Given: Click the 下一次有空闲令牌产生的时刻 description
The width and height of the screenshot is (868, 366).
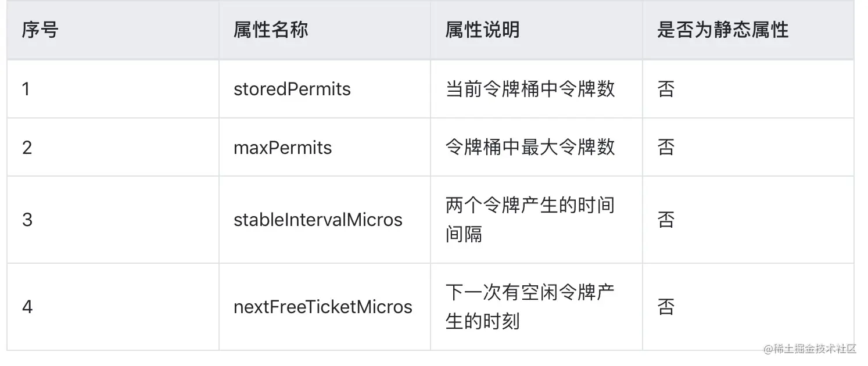Looking at the screenshot, I should [530, 307].
